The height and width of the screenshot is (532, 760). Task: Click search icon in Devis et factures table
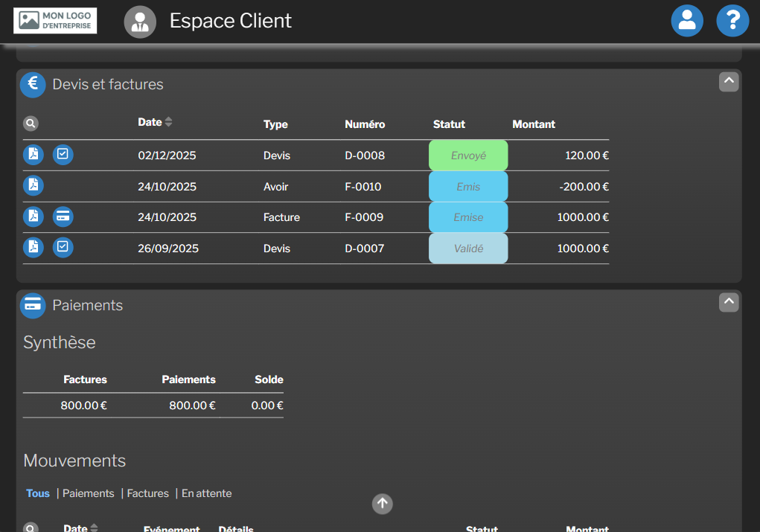(x=31, y=124)
